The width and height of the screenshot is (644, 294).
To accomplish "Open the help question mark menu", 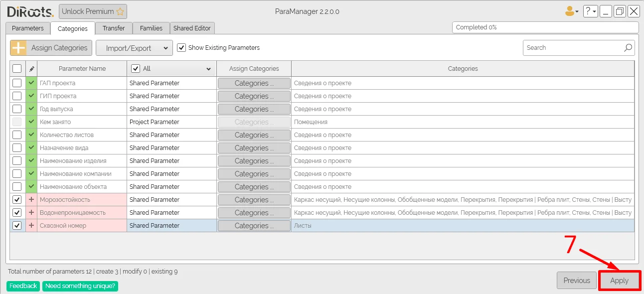I will pyautogui.click(x=590, y=11).
